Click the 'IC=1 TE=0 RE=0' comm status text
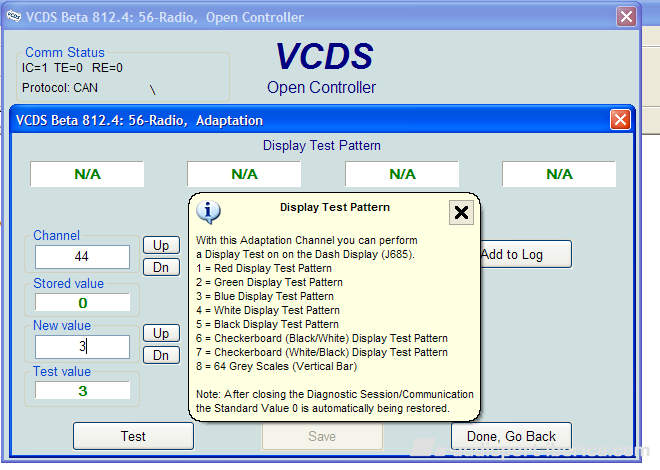 coord(72,68)
